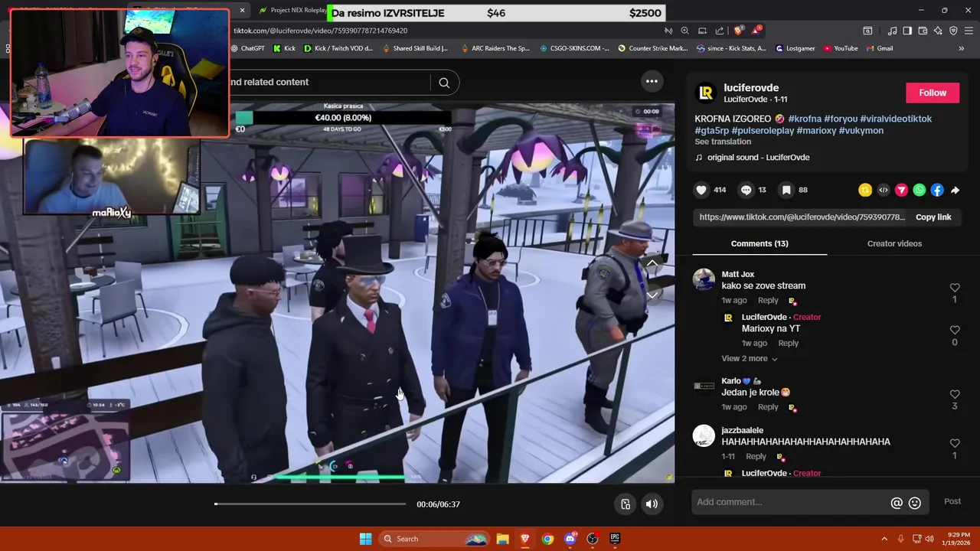Image resolution: width=980 pixels, height=551 pixels.
Task: Click the picture-in-picture icon beside the volume
Action: pos(626,504)
